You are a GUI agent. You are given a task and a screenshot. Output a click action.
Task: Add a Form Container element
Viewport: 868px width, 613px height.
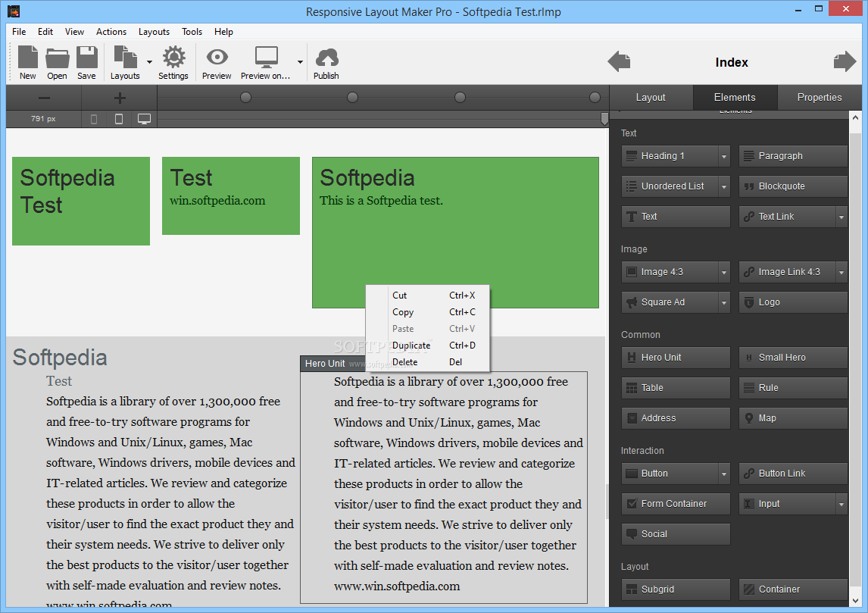pos(676,504)
